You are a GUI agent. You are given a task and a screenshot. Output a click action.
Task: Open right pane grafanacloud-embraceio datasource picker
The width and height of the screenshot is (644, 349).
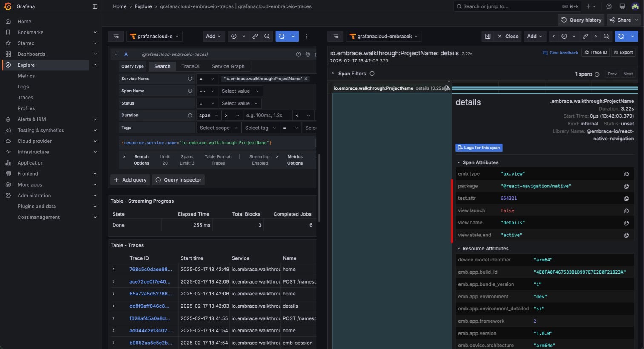tap(384, 37)
